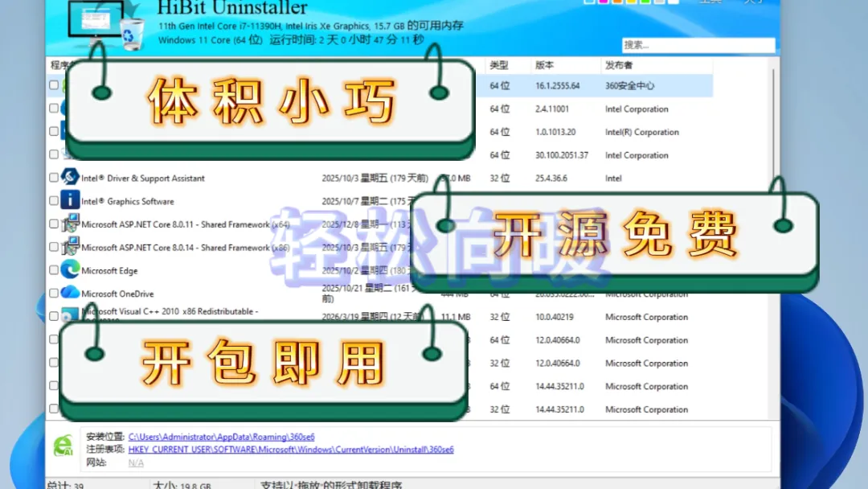Click version cell 10.0.40219

coord(554,317)
